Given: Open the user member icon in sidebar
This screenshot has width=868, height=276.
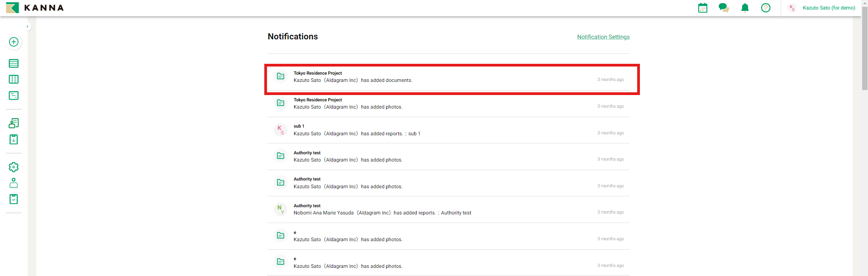Looking at the screenshot, I should [x=14, y=183].
